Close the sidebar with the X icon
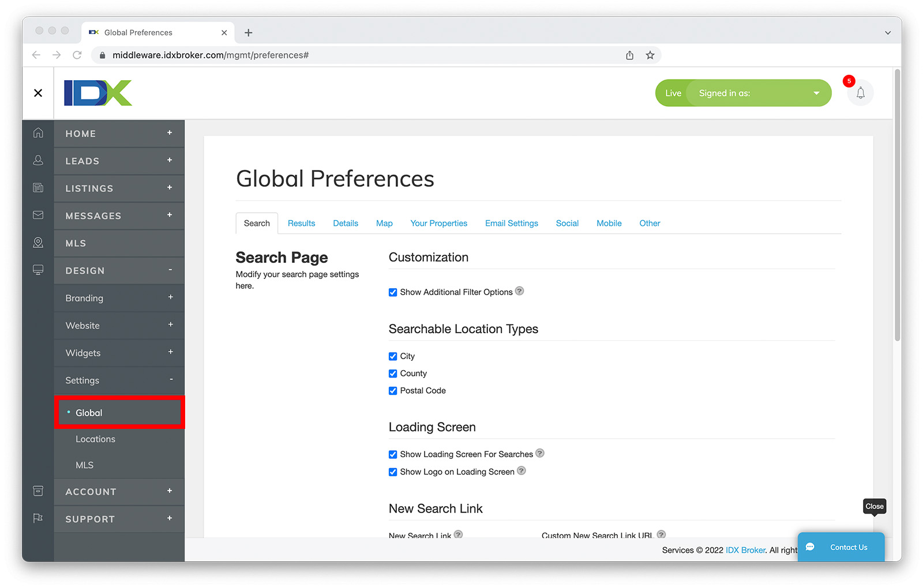Screen dimensions: 923x588 coord(38,93)
